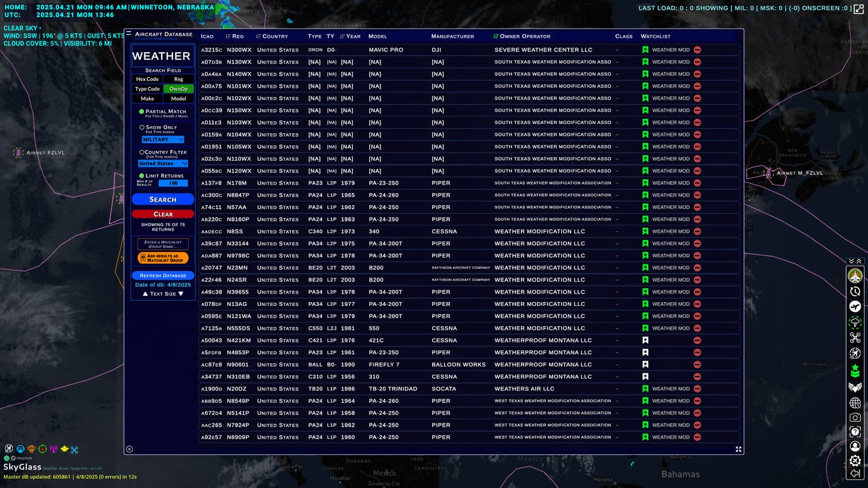Close the Aircraft Database panel with X
The image size is (868, 488).
[x=129, y=449]
